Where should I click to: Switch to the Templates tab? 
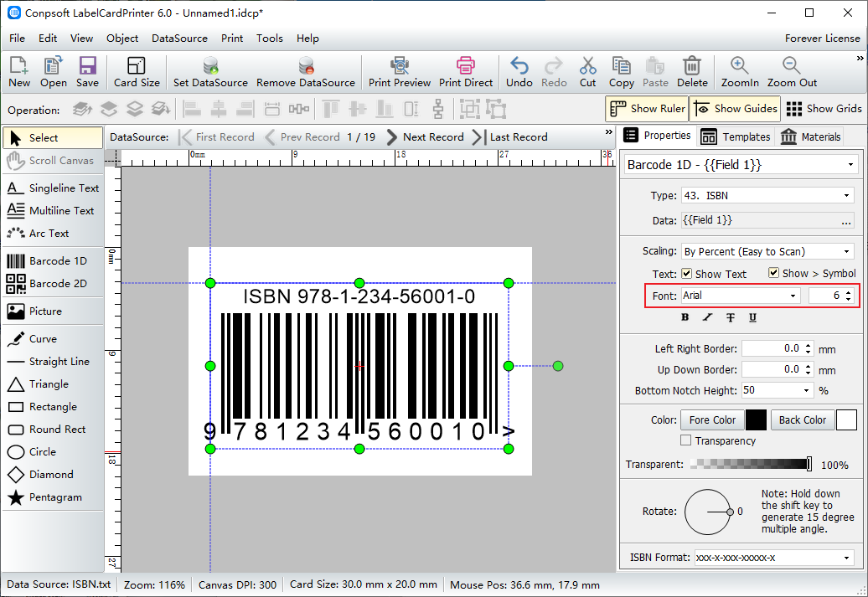pyautogui.click(x=735, y=136)
